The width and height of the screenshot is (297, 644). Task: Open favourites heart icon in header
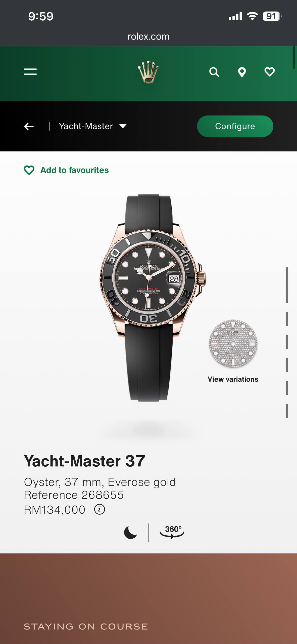[270, 72]
